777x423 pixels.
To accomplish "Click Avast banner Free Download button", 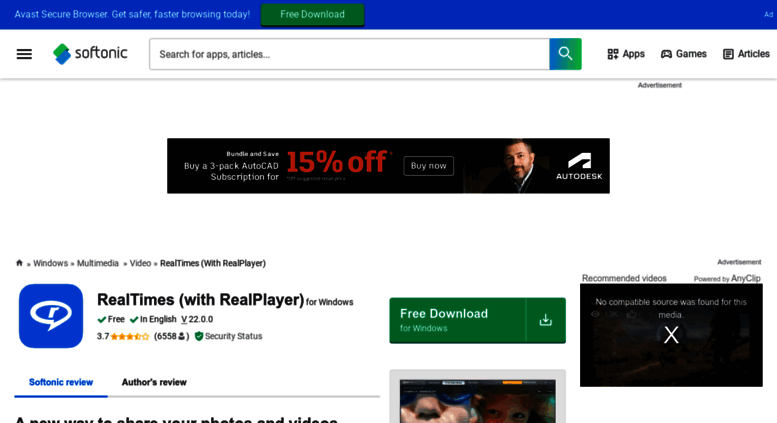I will click(x=312, y=14).
